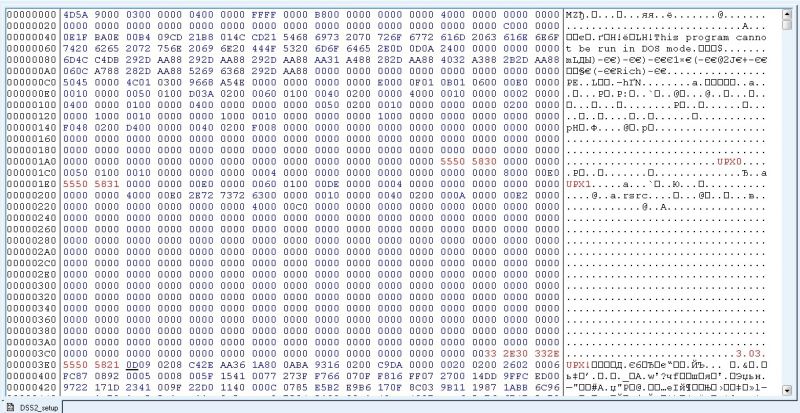Viewport: 800px width, 413px height.
Task: Click the file icon on DSS2_setup tab
Action: pos(10,407)
